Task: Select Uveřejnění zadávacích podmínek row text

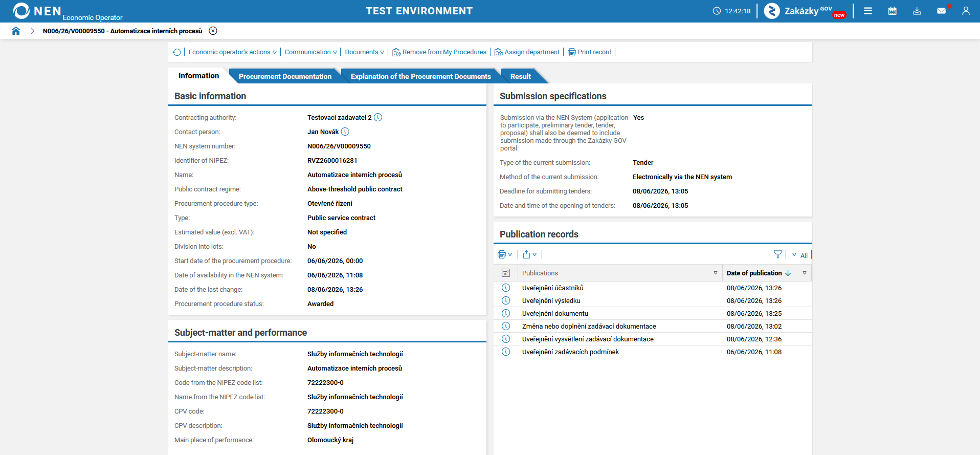Action: pos(570,352)
